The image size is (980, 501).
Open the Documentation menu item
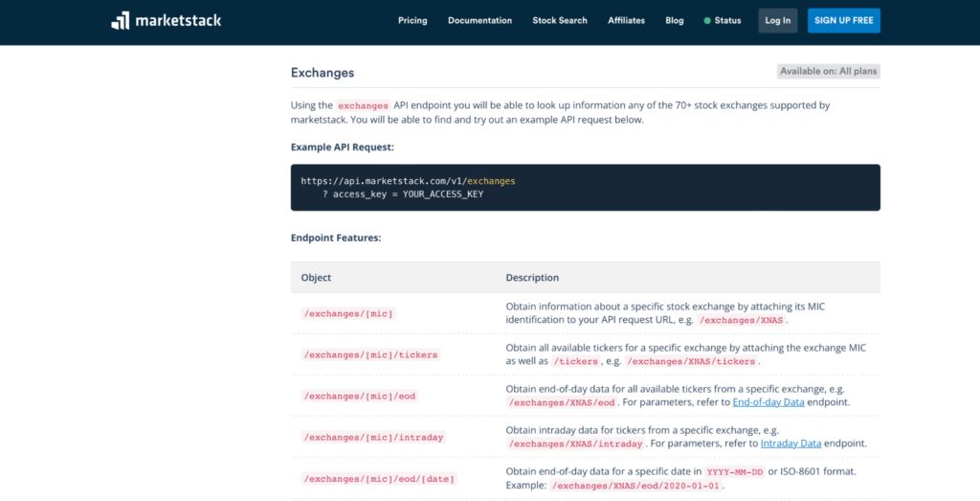pos(480,21)
